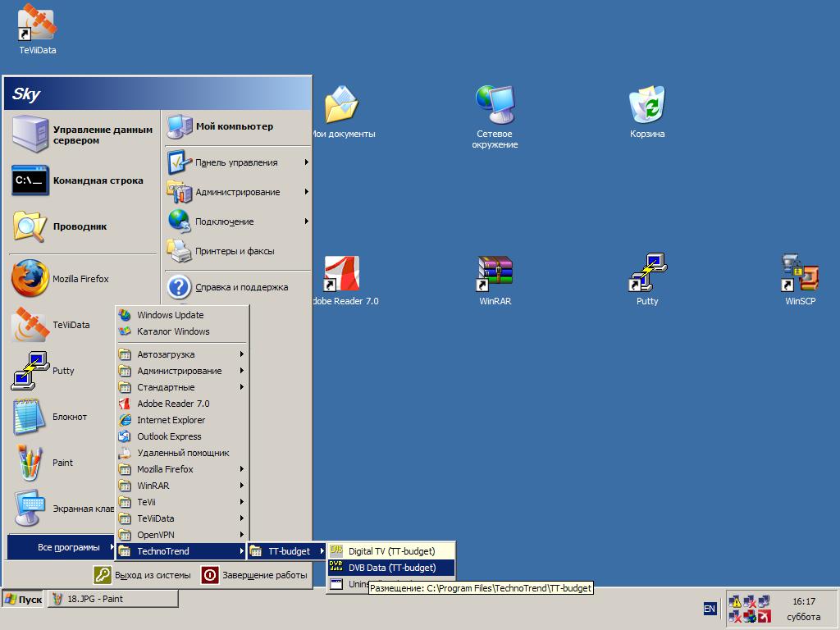Click Все программы button
The image size is (840, 630).
[x=61, y=547]
